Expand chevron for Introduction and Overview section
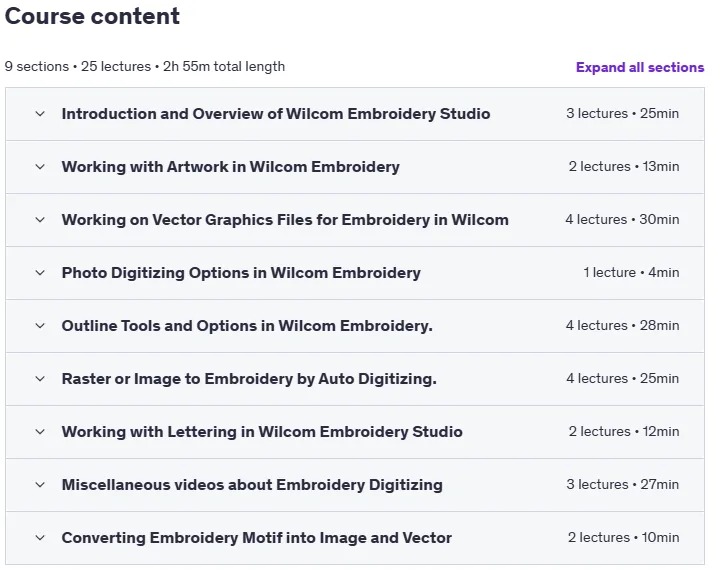This screenshot has width=713, height=569. (x=40, y=114)
